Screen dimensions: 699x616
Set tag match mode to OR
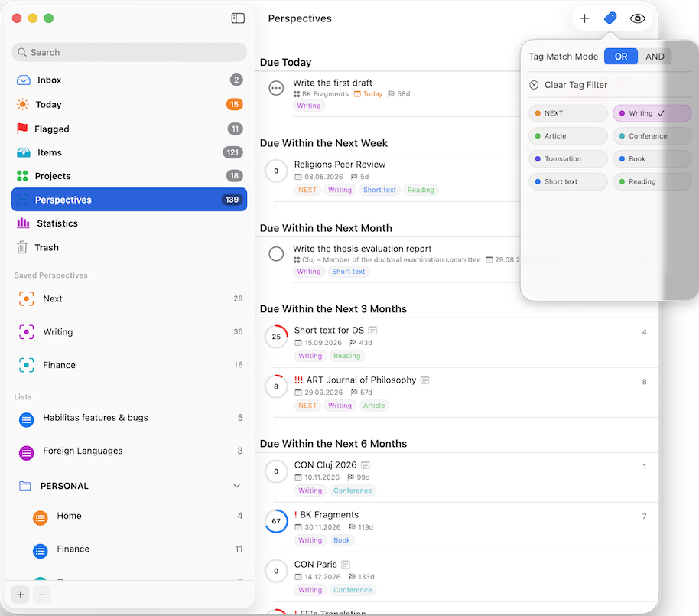[x=620, y=57]
